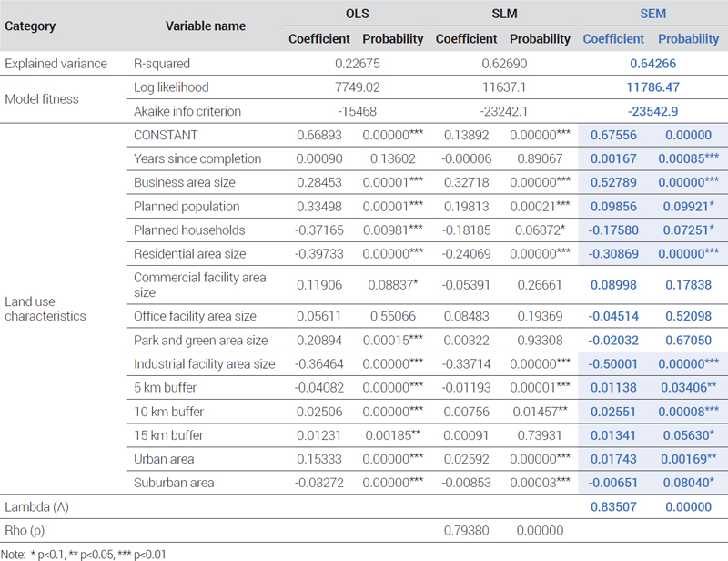Viewport: 728px width, 561px height.
Task: Select Rho coefficient 0.79380
Action: (x=466, y=531)
